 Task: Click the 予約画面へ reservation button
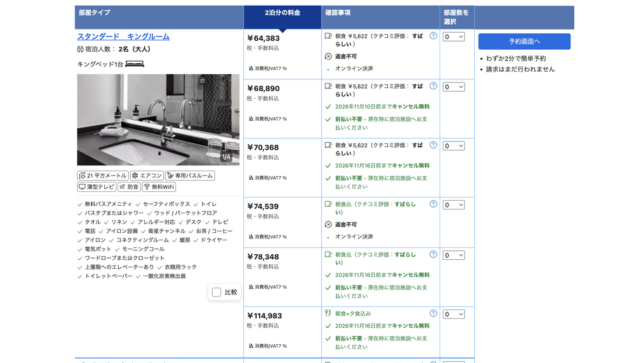click(x=524, y=42)
